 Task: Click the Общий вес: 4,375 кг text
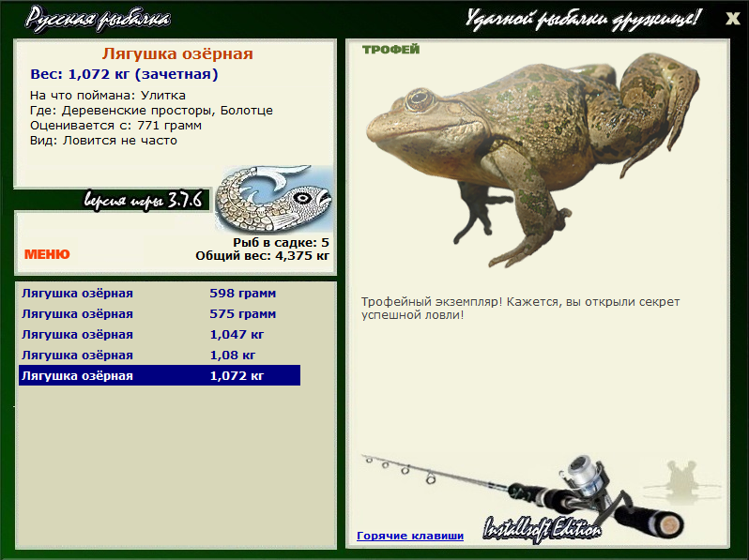[262, 255]
